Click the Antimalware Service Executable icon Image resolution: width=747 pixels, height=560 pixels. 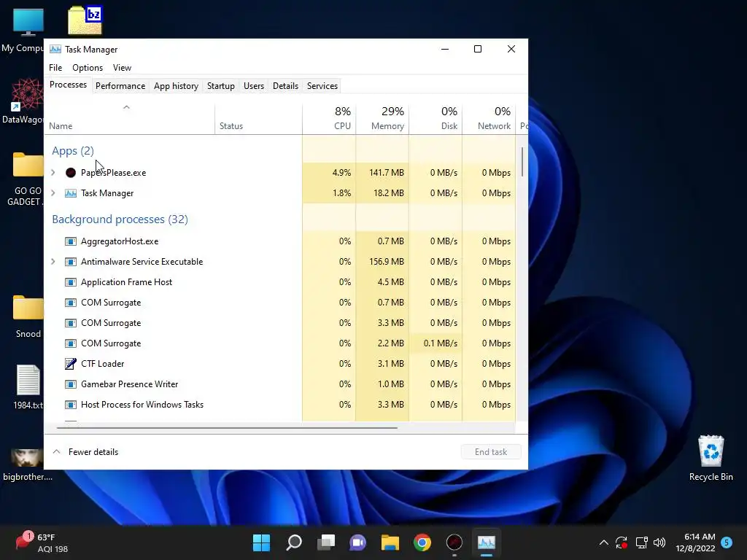pos(71,262)
